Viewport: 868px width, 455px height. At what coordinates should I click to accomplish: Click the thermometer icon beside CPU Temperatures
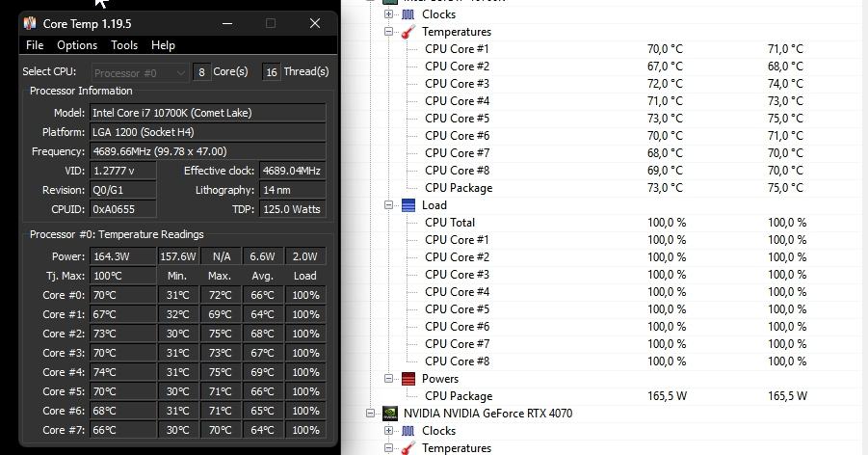pos(408,32)
